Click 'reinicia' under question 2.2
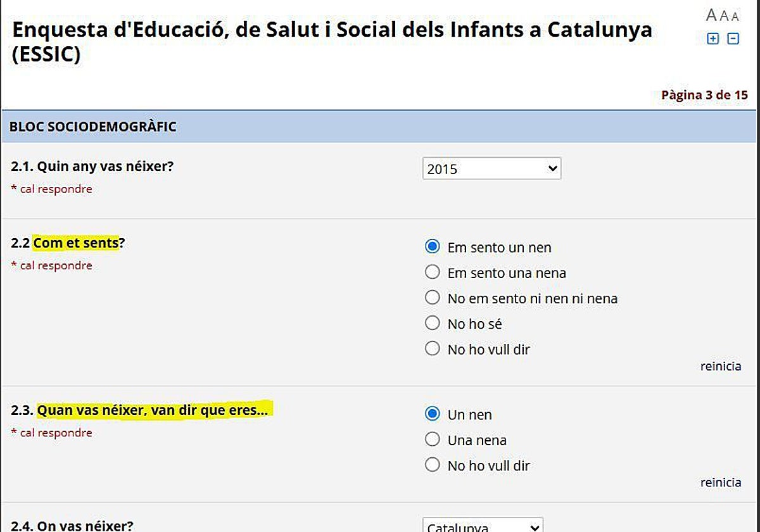 point(720,366)
